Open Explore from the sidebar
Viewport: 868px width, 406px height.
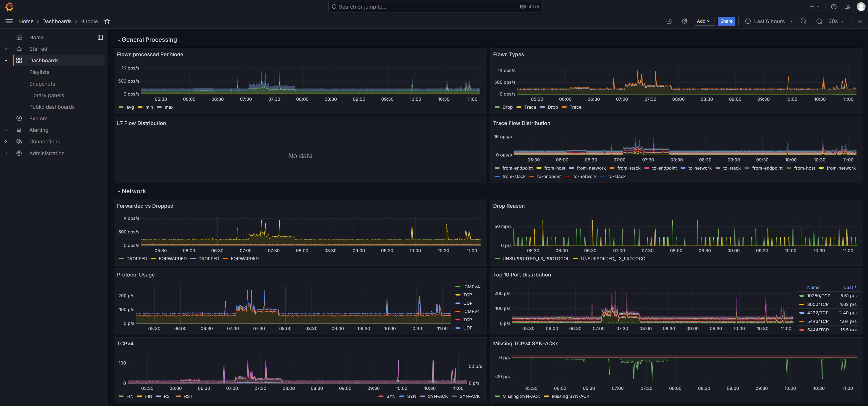[x=38, y=118]
